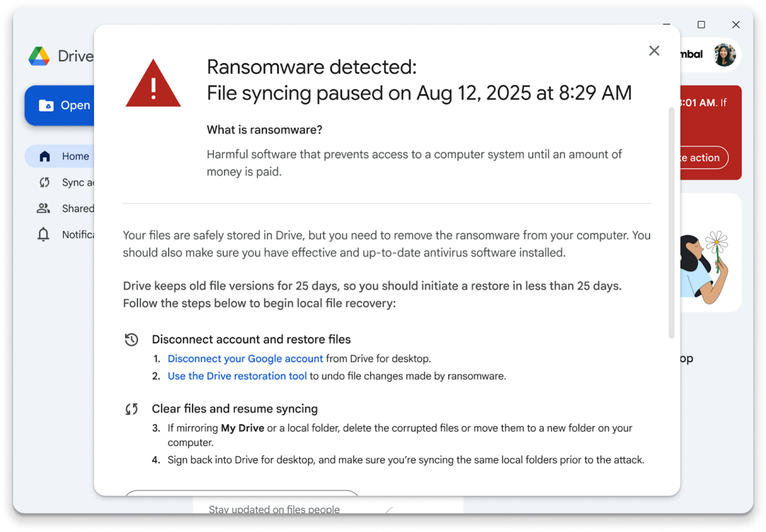Click the folder icon on the Open button

[x=46, y=105]
